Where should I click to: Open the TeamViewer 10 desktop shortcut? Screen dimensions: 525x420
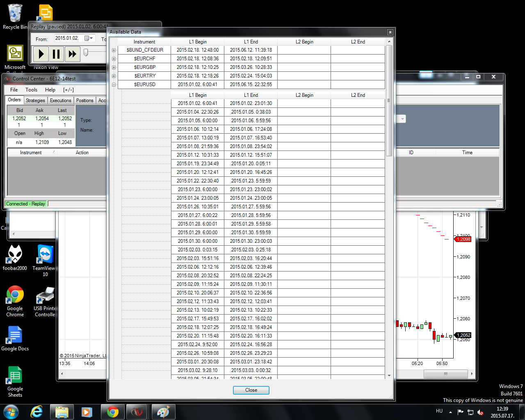45,260
